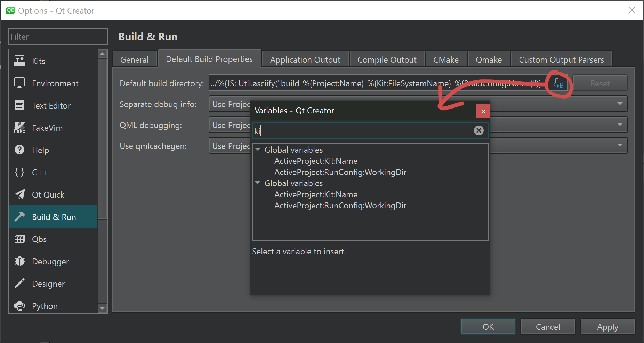Screen dimensions: 644x343
Task: Switch to the Custom Output Parsers tab
Action: pyautogui.click(x=562, y=60)
